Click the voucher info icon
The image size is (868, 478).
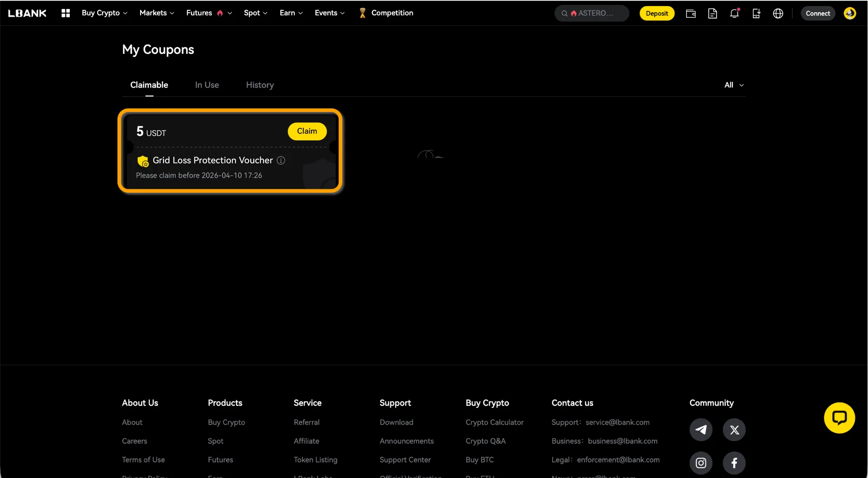click(281, 161)
